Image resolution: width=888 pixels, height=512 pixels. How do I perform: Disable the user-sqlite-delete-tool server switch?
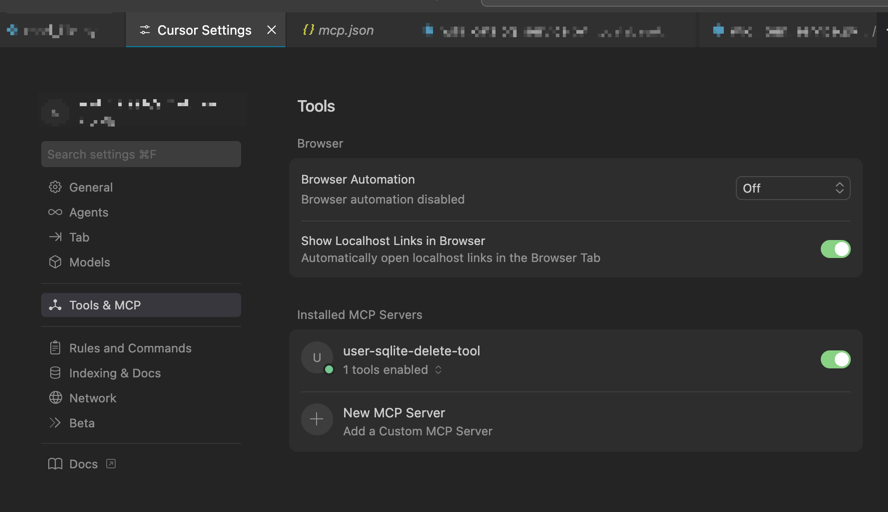point(835,359)
